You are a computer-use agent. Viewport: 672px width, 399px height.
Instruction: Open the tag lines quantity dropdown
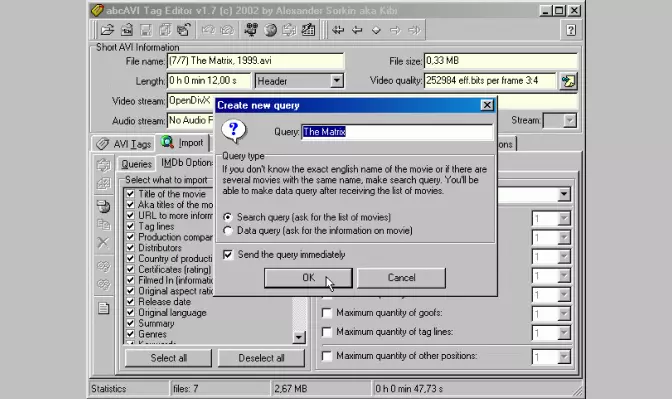point(564,333)
